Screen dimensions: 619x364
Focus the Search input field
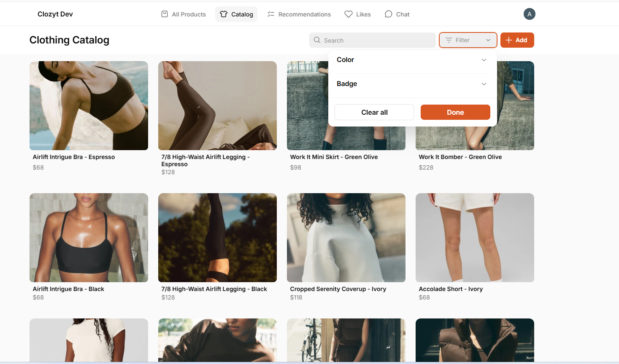(x=373, y=40)
